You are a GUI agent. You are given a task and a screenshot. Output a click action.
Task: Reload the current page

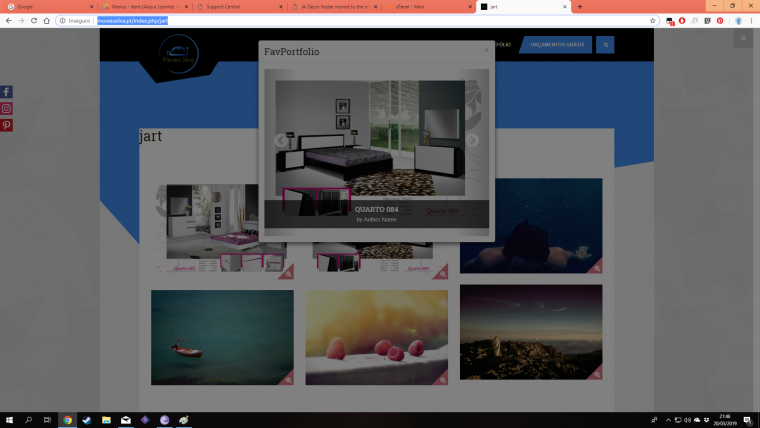34,21
